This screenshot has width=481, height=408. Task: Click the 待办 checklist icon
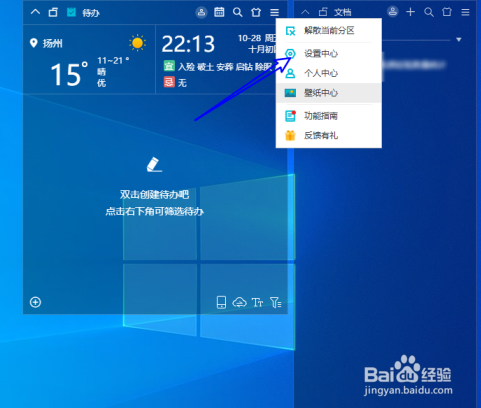point(71,12)
